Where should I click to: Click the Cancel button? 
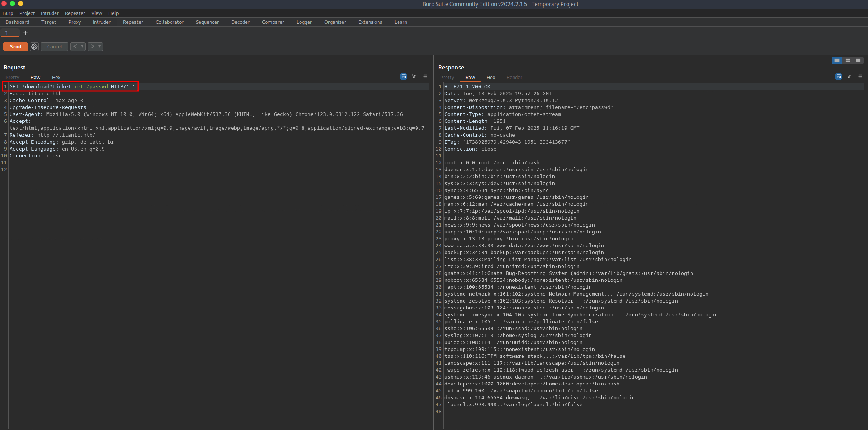[55, 46]
